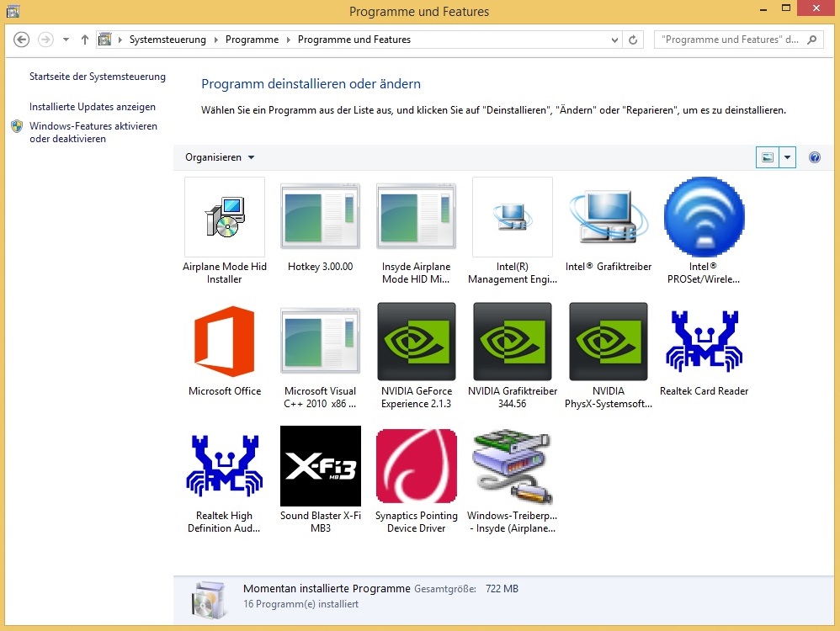Select Insyde Airplane Mode HID Mi... icon
The height and width of the screenshot is (631, 840).
click(x=417, y=217)
